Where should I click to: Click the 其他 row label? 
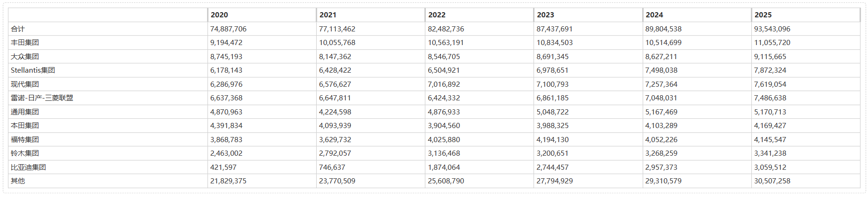click(x=18, y=181)
